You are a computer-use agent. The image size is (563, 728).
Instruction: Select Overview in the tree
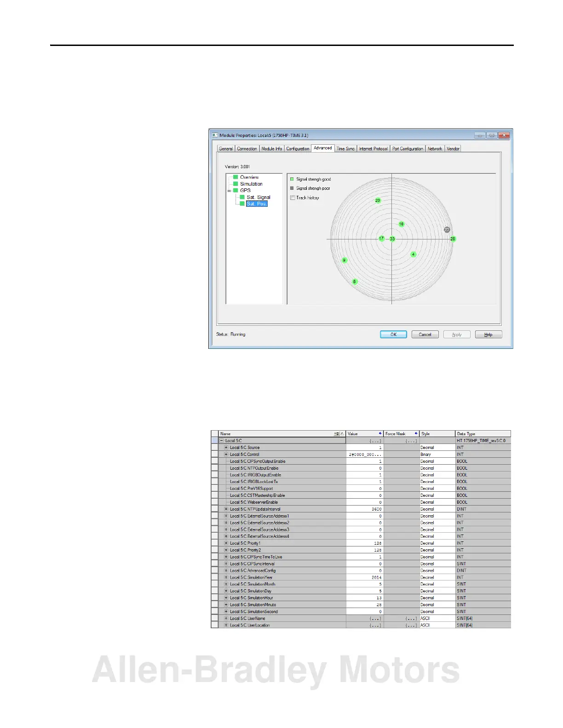point(249,177)
